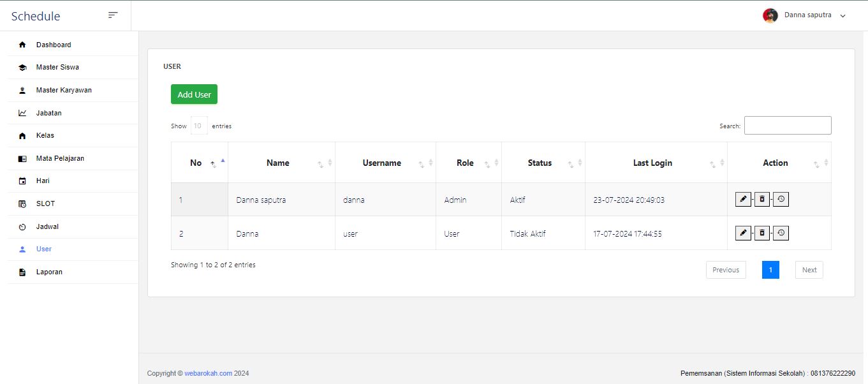Click edit pencil icon for username user
The width and height of the screenshot is (868, 384).
(x=742, y=233)
